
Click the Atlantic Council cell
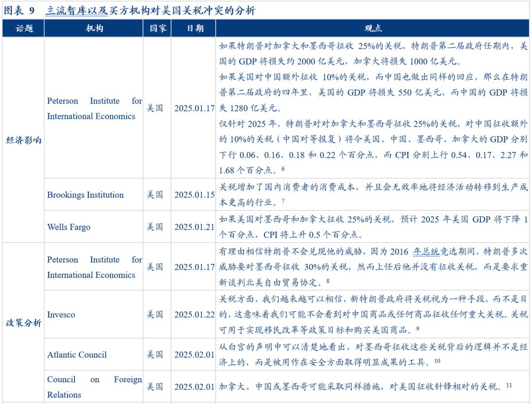click(77, 355)
